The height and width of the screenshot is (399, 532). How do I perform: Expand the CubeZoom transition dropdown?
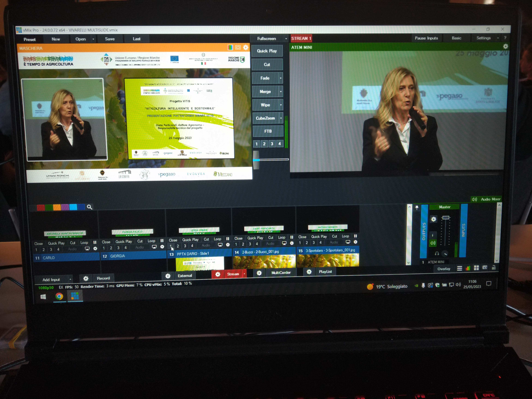pos(281,118)
